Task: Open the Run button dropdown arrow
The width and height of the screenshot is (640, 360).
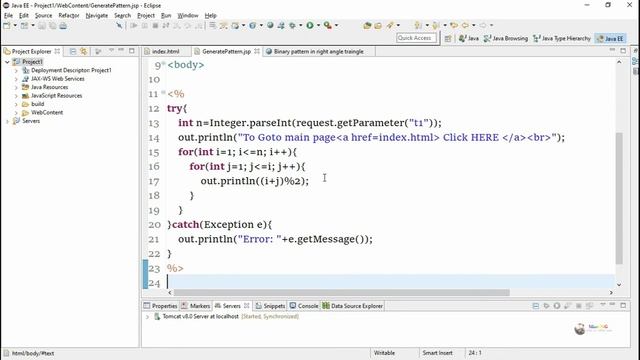Action: 318,25
